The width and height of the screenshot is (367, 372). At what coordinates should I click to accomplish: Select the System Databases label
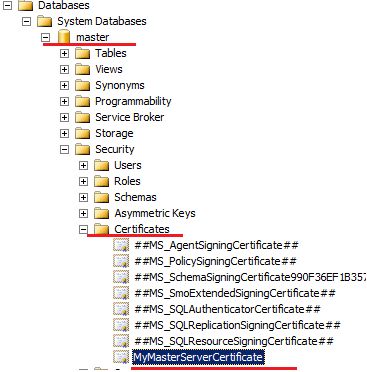(102, 21)
